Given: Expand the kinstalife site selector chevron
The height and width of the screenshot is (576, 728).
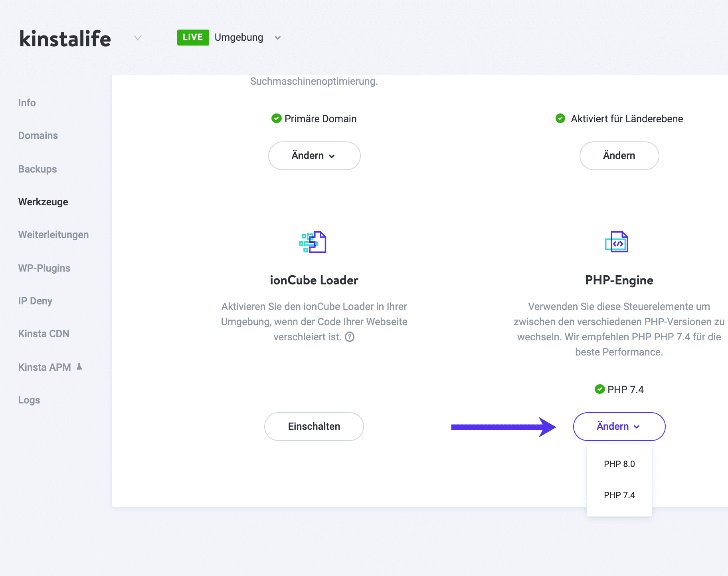Looking at the screenshot, I should click(137, 38).
